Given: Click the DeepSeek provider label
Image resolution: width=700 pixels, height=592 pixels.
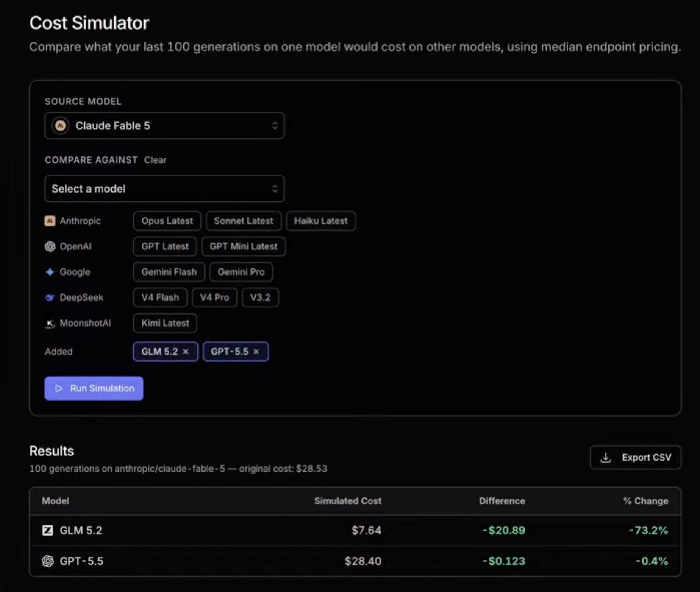Looking at the screenshot, I should 81,297.
